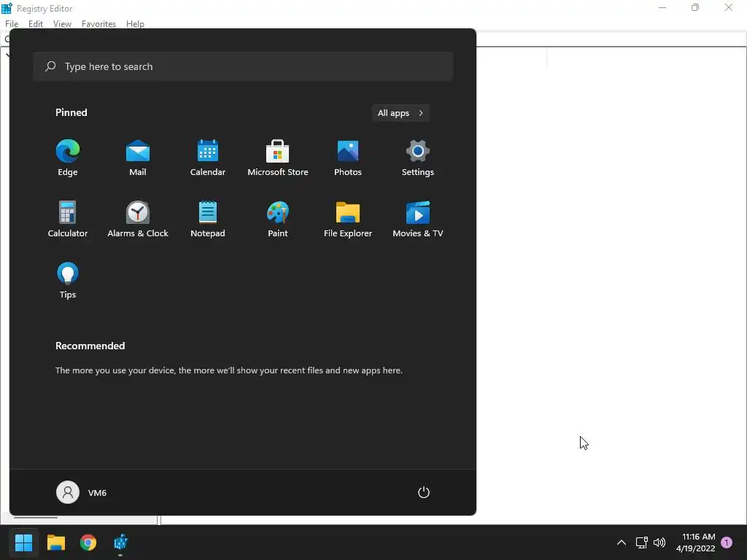Click the power button in Start menu
The width and height of the screenshot is (747, 560).
[x=424, y=492]
